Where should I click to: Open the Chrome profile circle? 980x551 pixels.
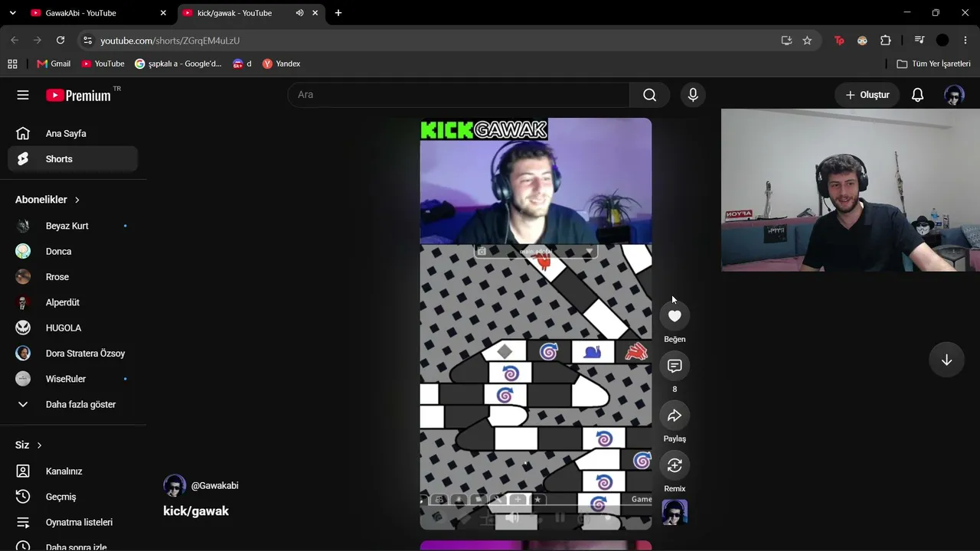942,41
